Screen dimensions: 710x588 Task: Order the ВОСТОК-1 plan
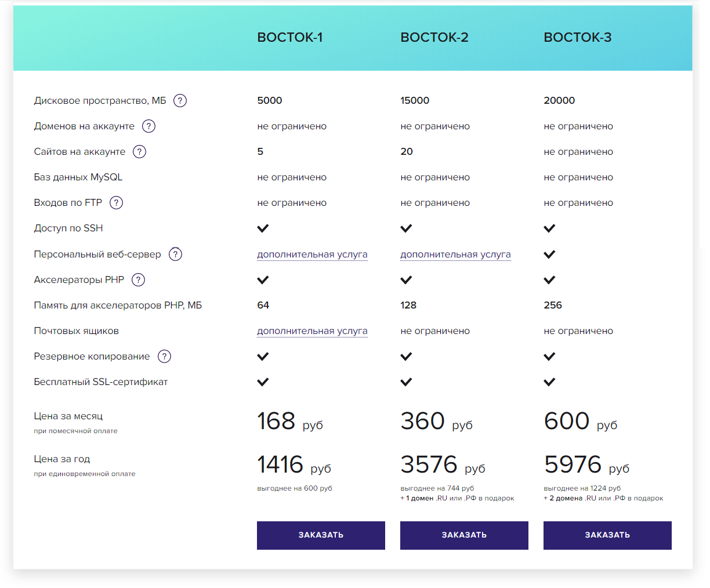click(x=321, y=535)
